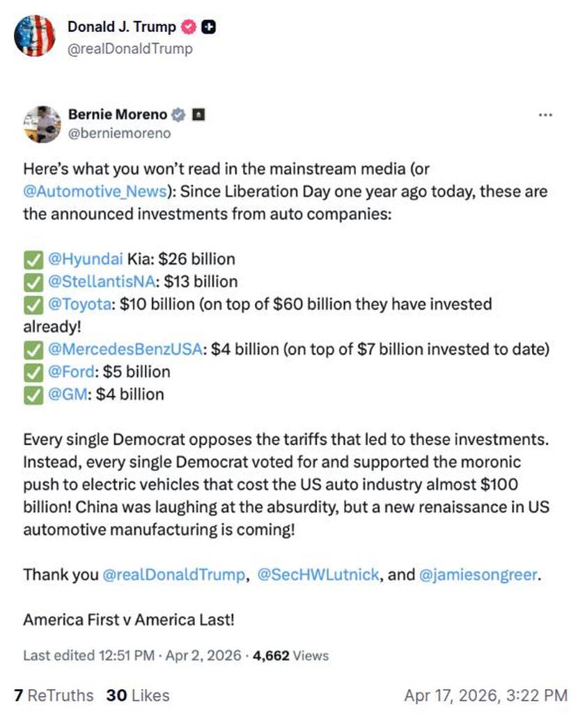Click the @Ford mention
Screen dimensions: 585x728
[72, 371]
